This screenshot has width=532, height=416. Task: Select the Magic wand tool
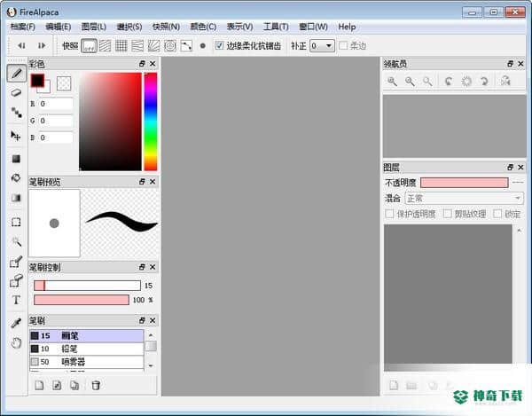point(16,242)
